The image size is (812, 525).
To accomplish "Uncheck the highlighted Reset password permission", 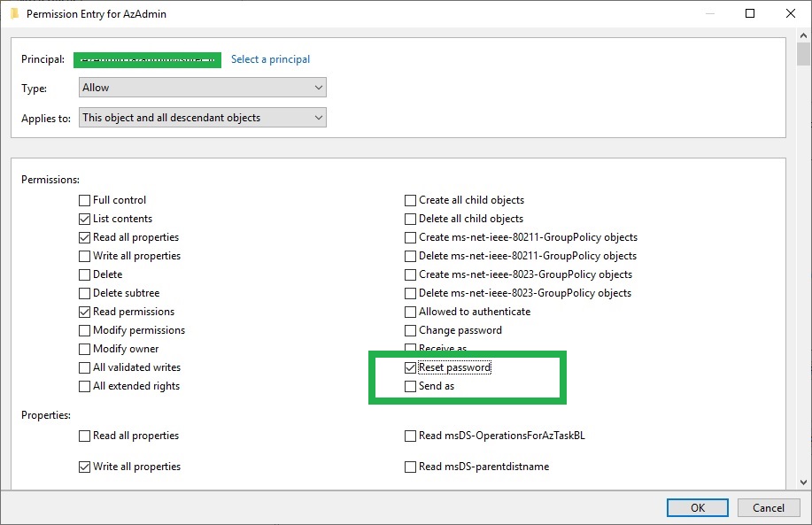I will coord(410,367).
